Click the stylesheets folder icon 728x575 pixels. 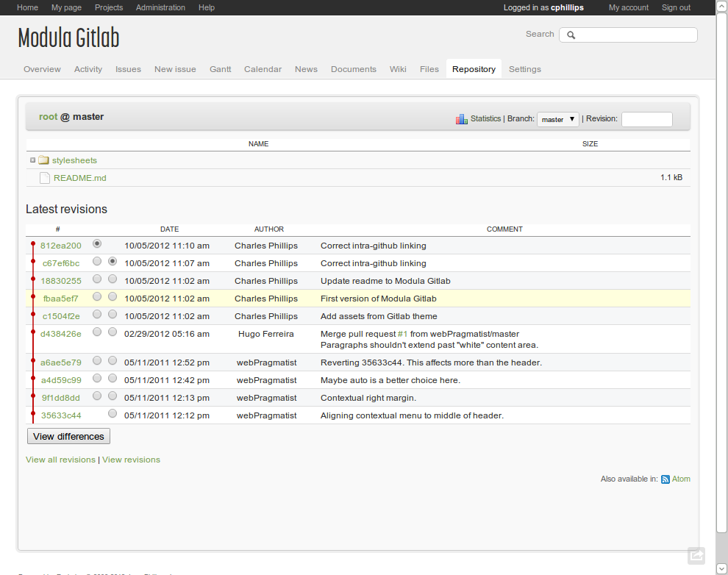click(43, 160)
